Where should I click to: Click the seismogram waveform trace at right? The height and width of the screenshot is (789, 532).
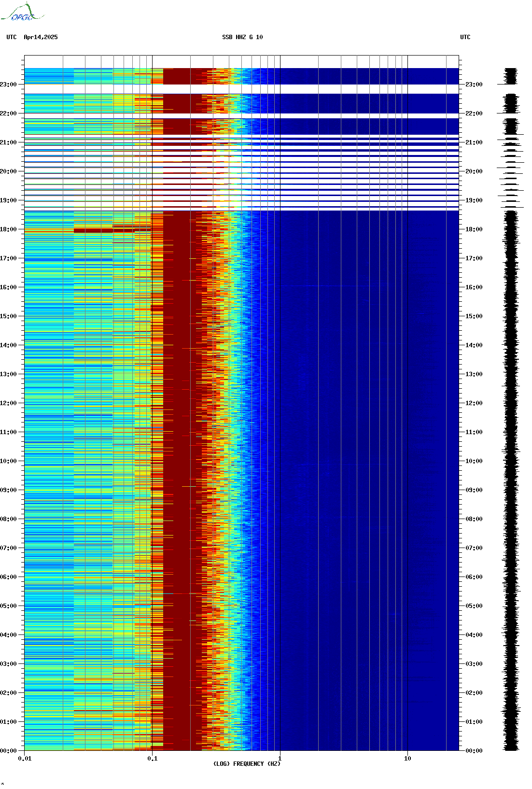(x=511, y=435)
